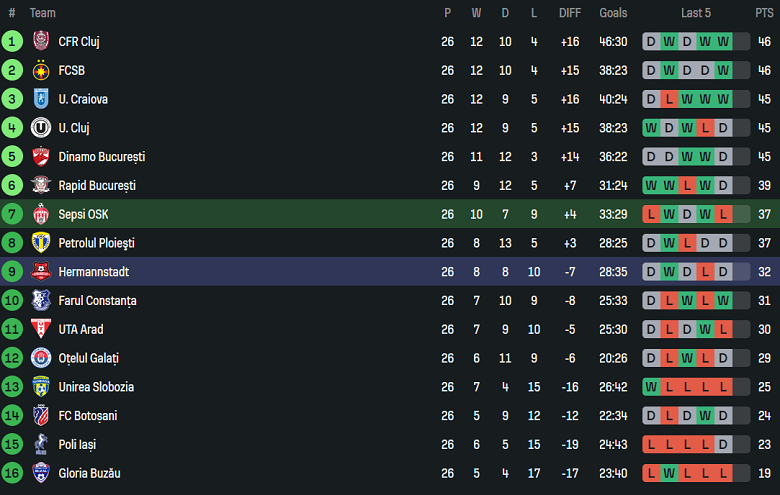
Task: Click the Last 5 column header
Action: tap(696, 13)
